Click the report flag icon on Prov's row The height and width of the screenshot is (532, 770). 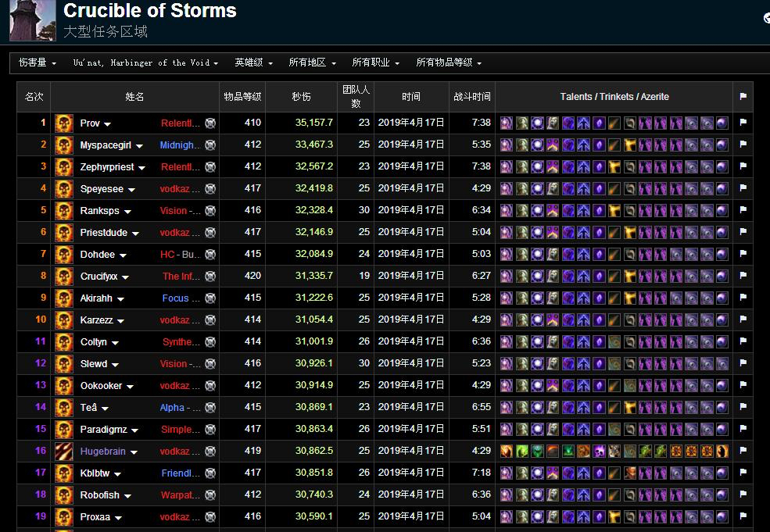(743, 123)
